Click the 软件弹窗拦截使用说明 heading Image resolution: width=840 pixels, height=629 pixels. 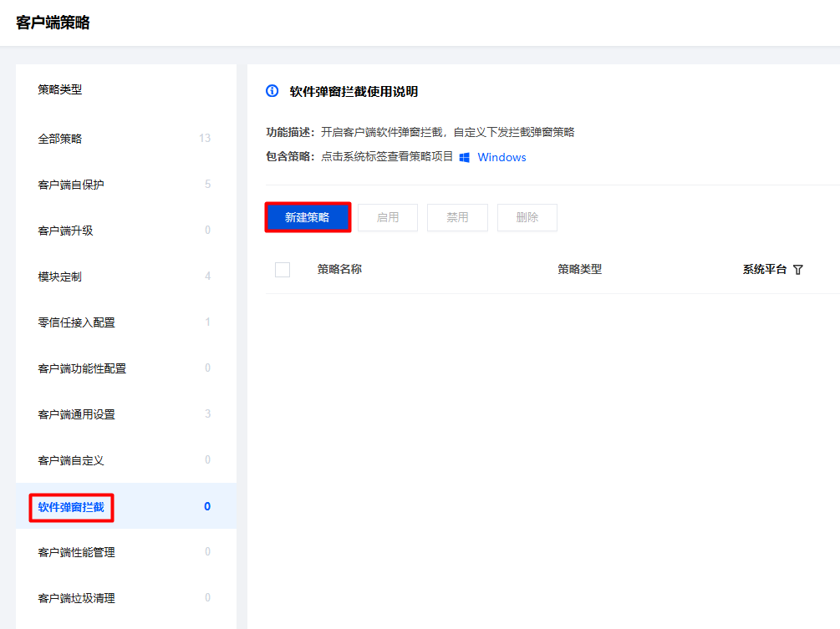tap(354, 92)
